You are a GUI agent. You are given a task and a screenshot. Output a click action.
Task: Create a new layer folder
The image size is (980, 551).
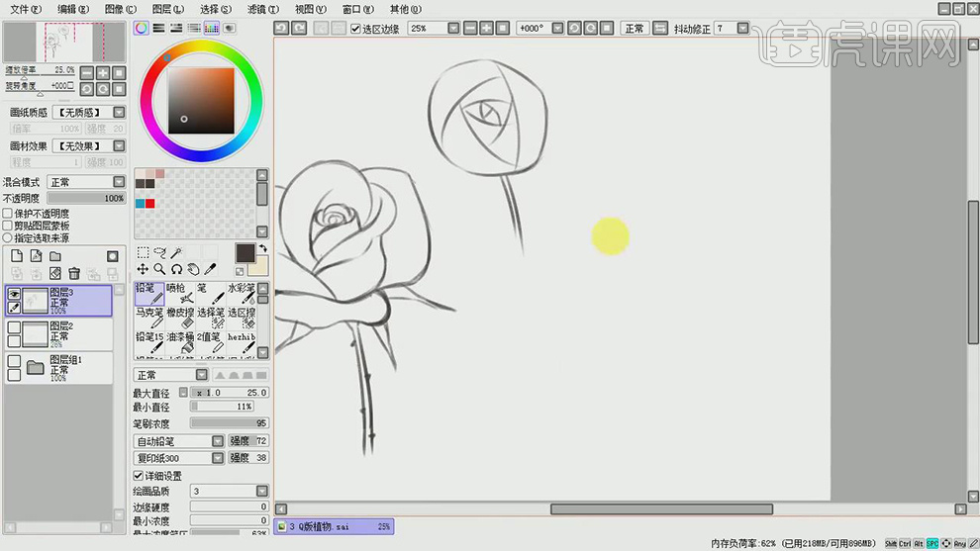point(55,256)
